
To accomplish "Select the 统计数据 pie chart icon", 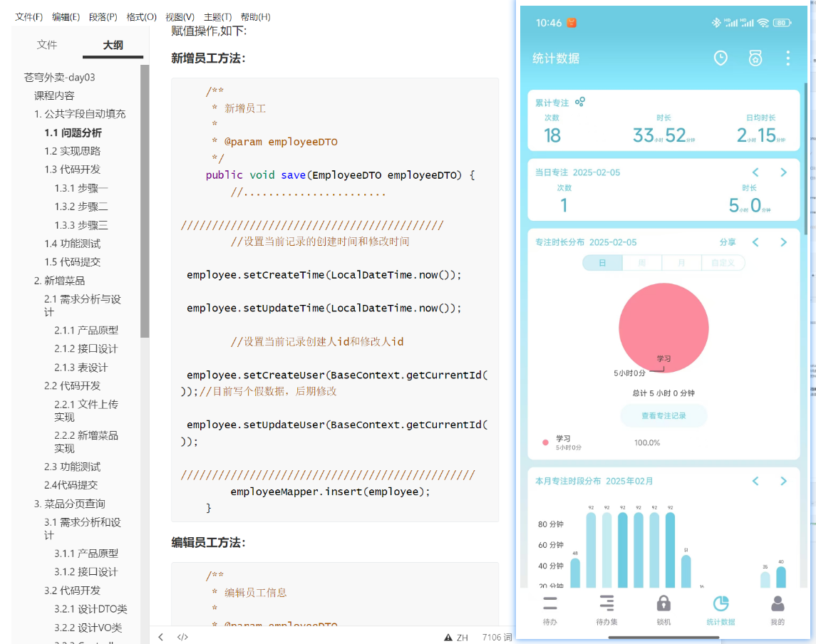I will [721, 603].
